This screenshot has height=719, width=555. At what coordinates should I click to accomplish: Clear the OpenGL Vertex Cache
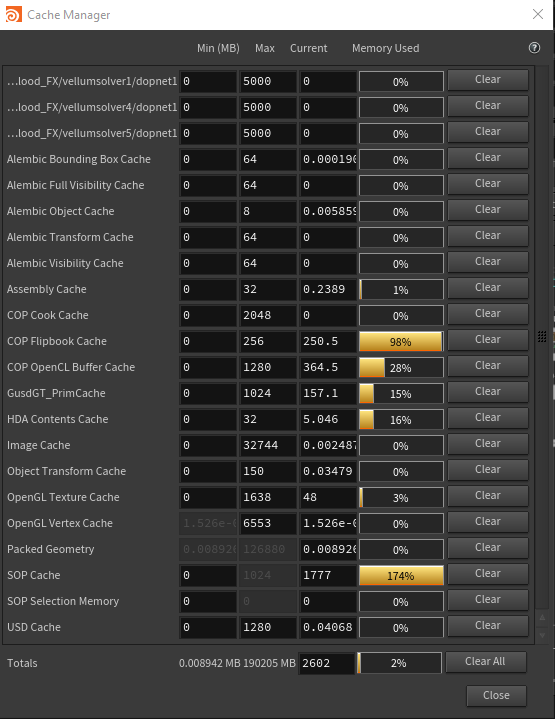tap(488, 522)
